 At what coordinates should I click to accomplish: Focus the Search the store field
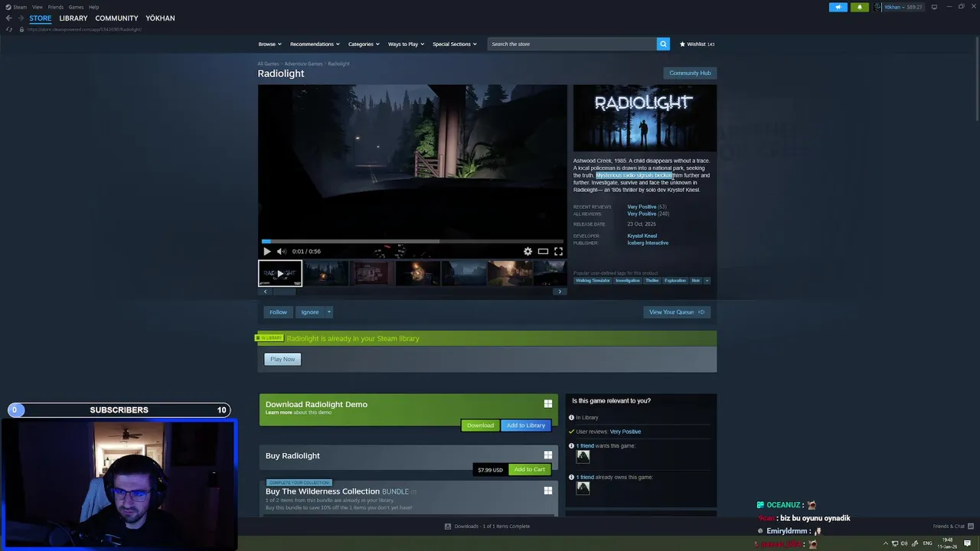click(x=572, y=44)
